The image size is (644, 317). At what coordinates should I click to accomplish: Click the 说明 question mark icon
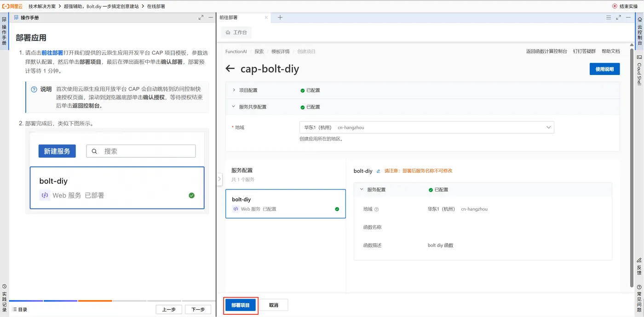(34, 89)
